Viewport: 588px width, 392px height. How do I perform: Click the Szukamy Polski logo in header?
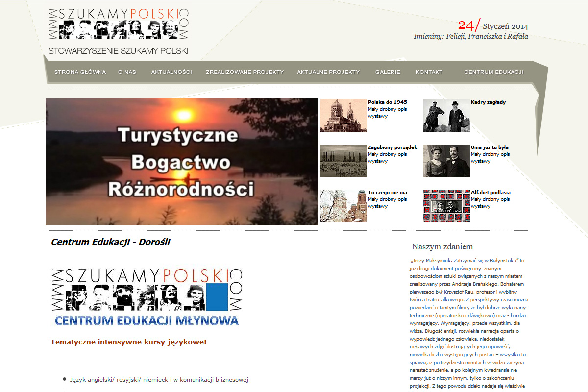click(118, 31)
